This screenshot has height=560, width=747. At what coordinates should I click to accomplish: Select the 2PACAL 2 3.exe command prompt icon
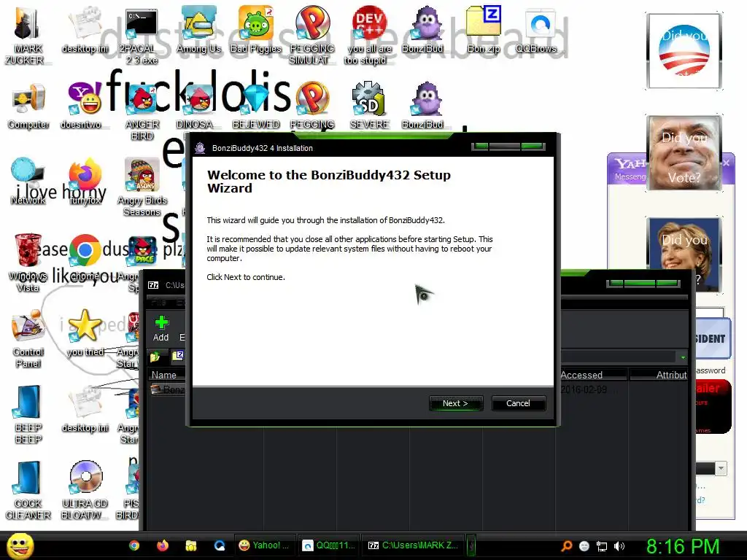(x=142, y=35)
